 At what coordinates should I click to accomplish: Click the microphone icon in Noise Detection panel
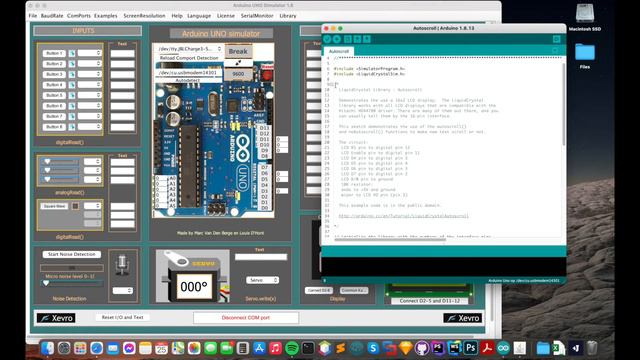coord(122,264)
